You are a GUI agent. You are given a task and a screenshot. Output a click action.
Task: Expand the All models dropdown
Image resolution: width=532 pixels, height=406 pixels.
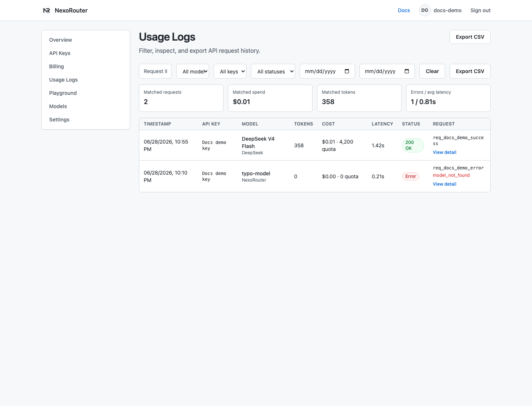(193, 71)
